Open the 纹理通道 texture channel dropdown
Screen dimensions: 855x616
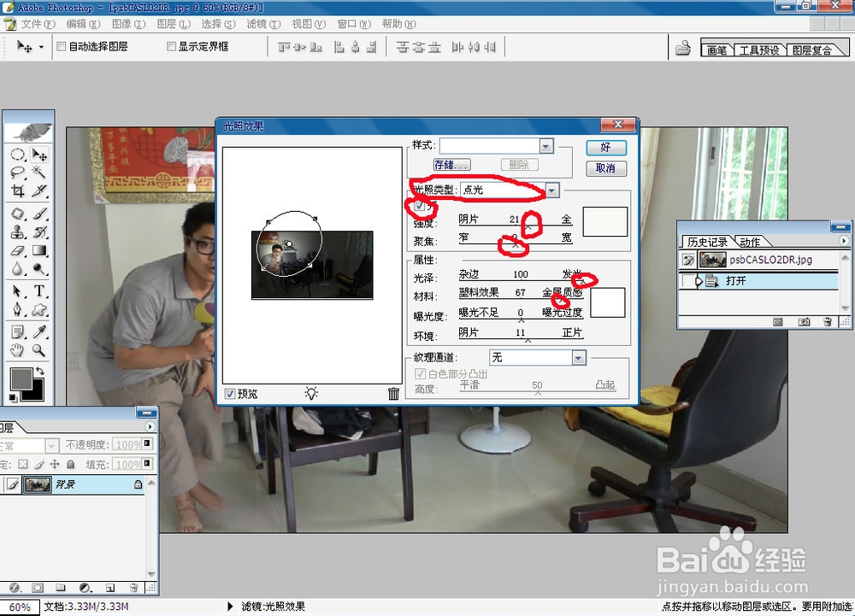tap(579, 357)
